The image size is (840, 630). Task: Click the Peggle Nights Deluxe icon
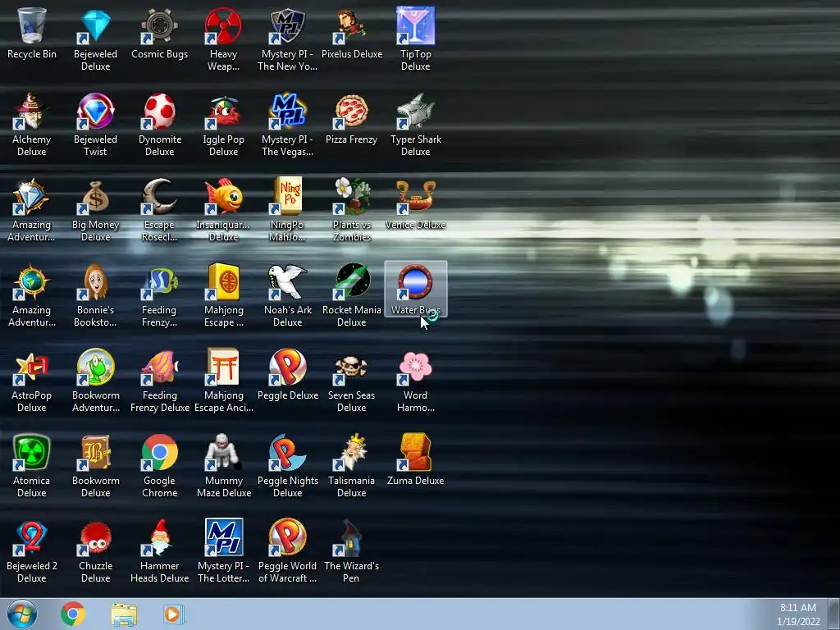[x=288, y=452]
